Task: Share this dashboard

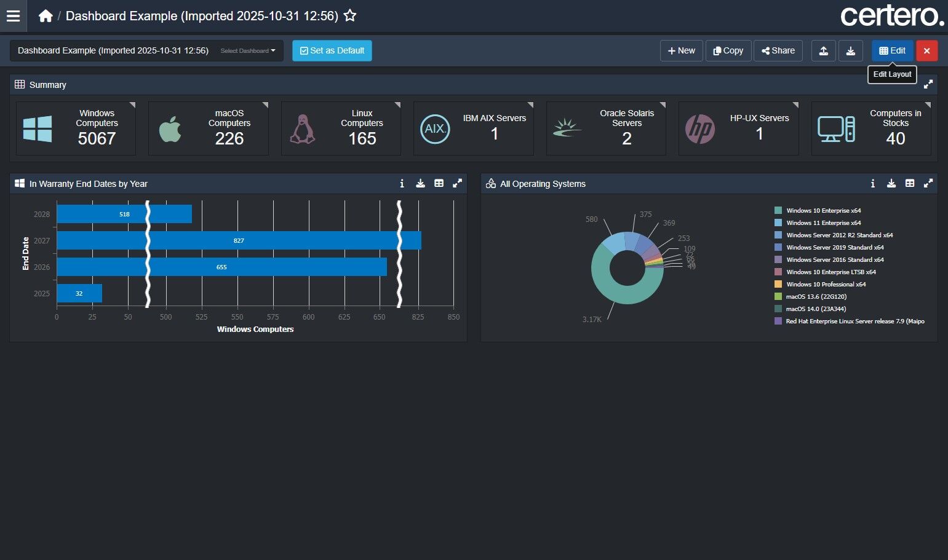Action: 778,50
